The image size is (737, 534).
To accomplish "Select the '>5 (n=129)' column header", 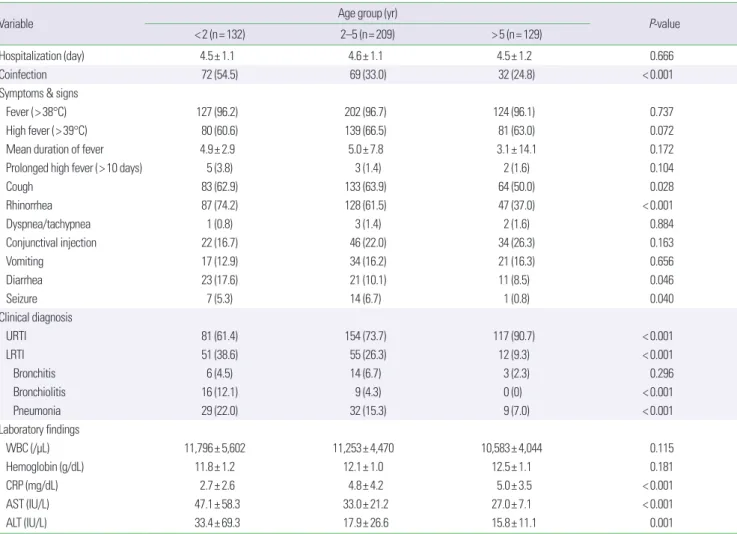I will click(x=517, y=34).
